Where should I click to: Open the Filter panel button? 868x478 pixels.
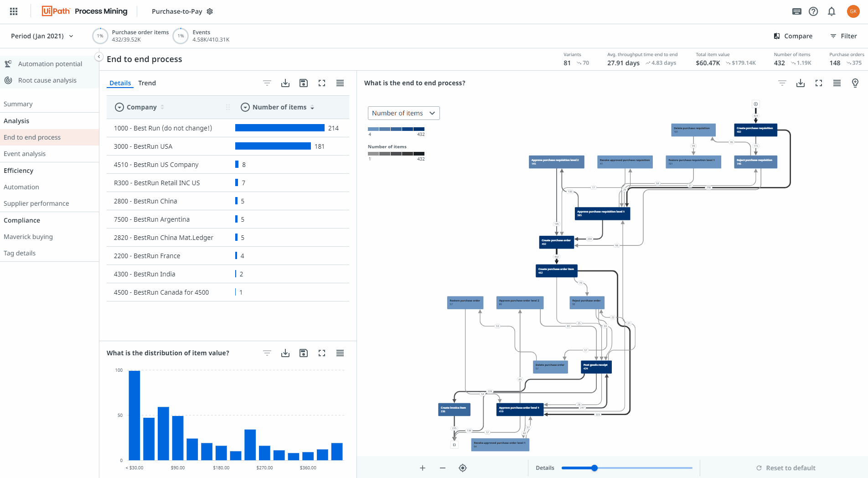843,36
